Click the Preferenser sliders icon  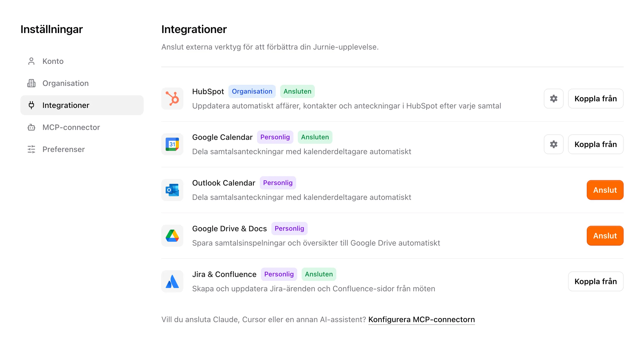coord(31,149)
